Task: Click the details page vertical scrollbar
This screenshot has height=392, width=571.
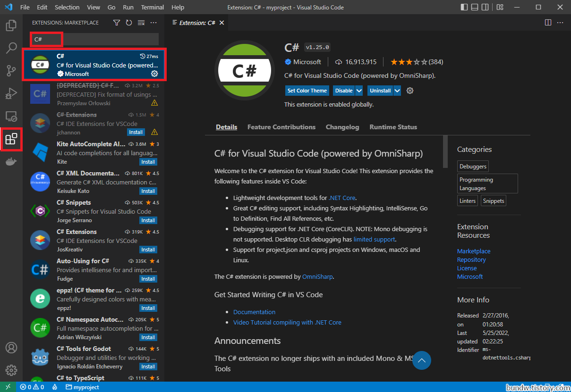Action: 445,151
